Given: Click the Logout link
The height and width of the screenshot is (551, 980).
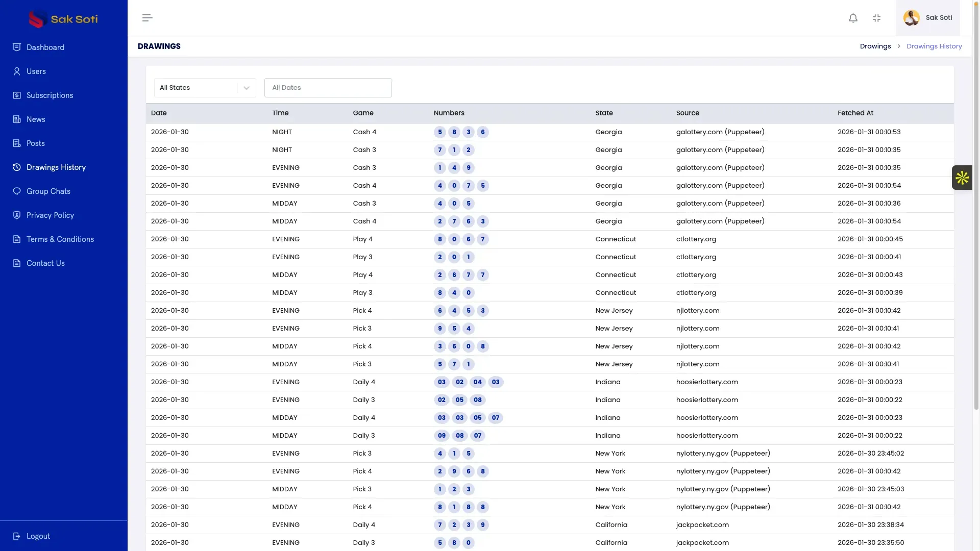Looking at the screenshot, I should point(38,536).
